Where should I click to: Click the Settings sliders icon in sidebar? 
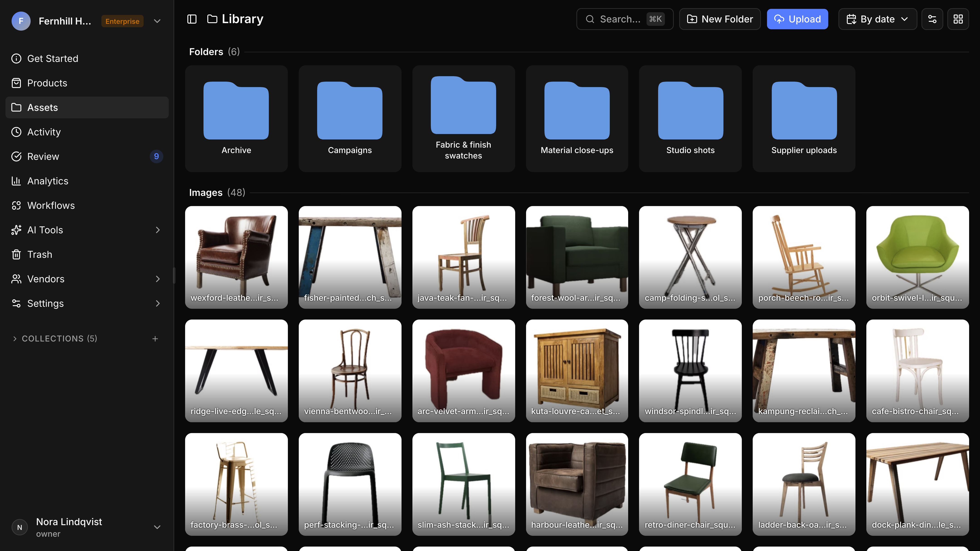(x=16, y=303)
